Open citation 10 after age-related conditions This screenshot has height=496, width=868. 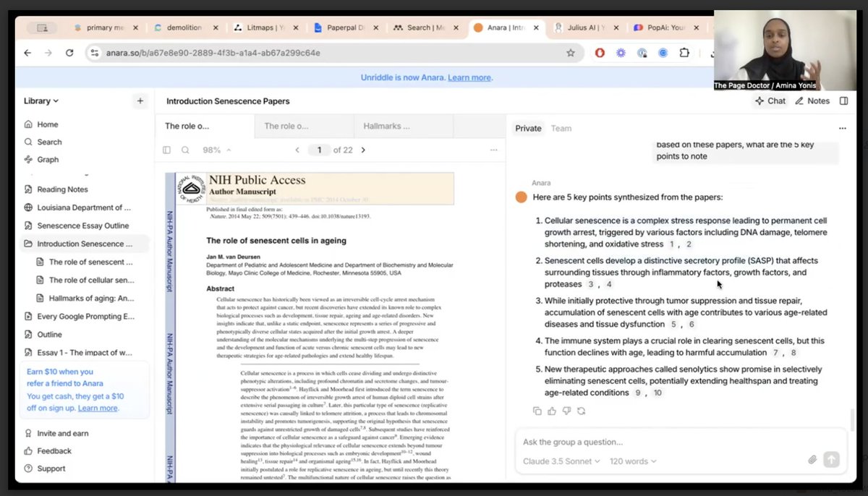658,393
